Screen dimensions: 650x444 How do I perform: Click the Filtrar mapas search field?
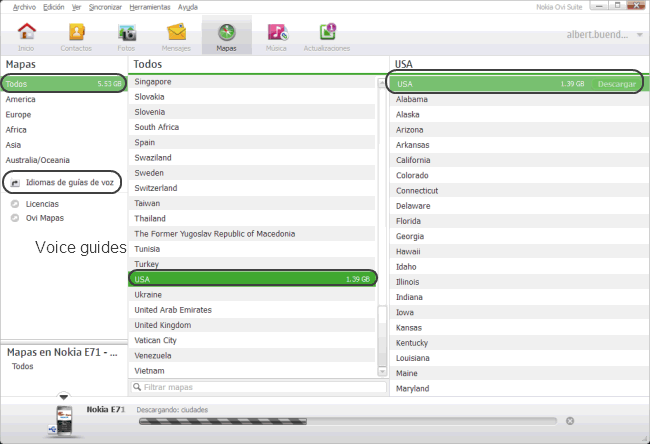(x=258, y=386)
